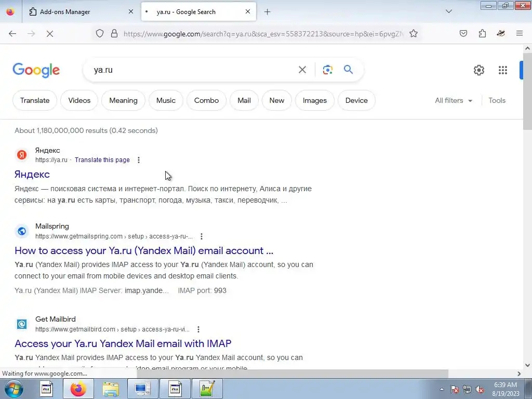The image size is (532, 399).
Task: Switch to the Add-ons Manager tab
Action: (x=81, y=12)
